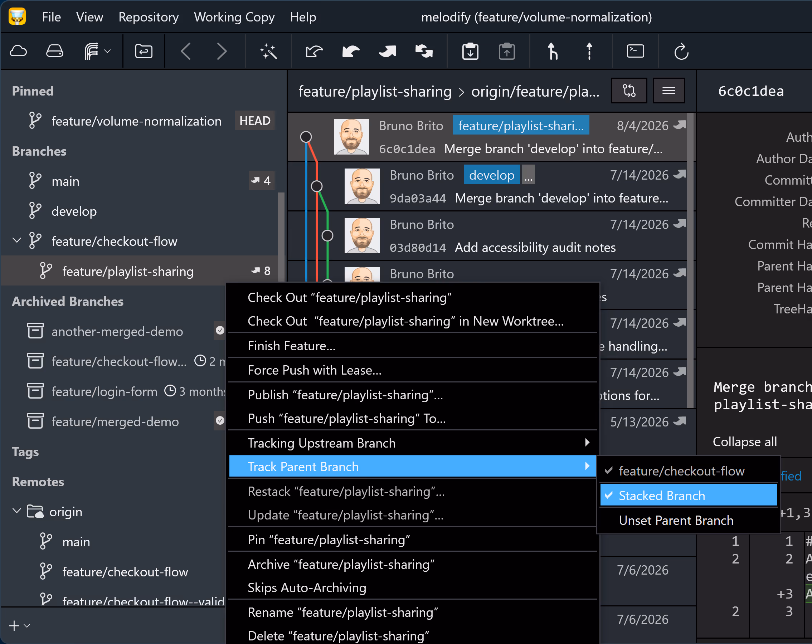Choose Pin "feature/playlist-sharing"

click(x=413, y=540)
